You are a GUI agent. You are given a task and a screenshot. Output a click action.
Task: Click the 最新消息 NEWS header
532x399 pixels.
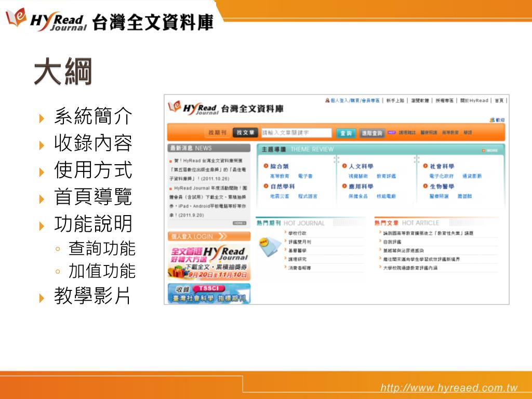[209, 148]
